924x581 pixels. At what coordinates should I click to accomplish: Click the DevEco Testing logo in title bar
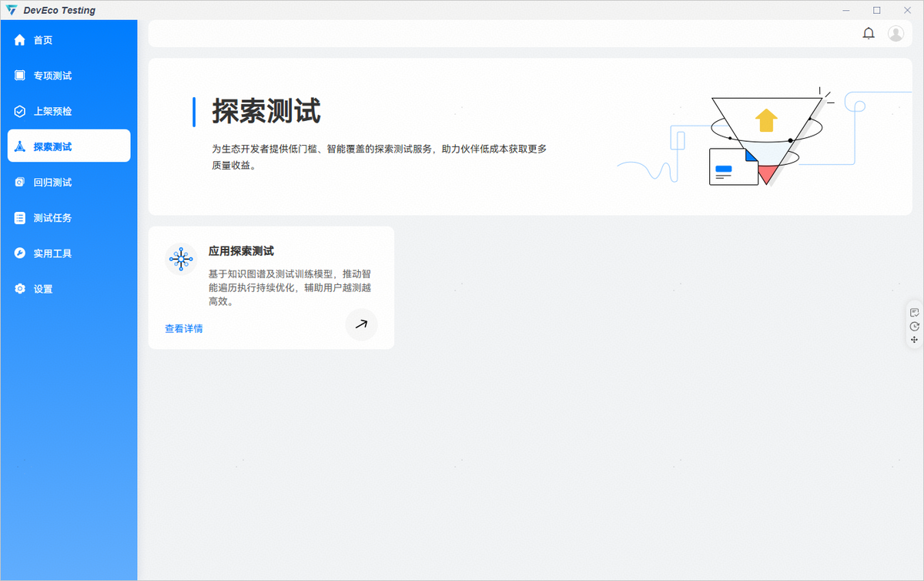pyautogui.click(x=12, y=10)
